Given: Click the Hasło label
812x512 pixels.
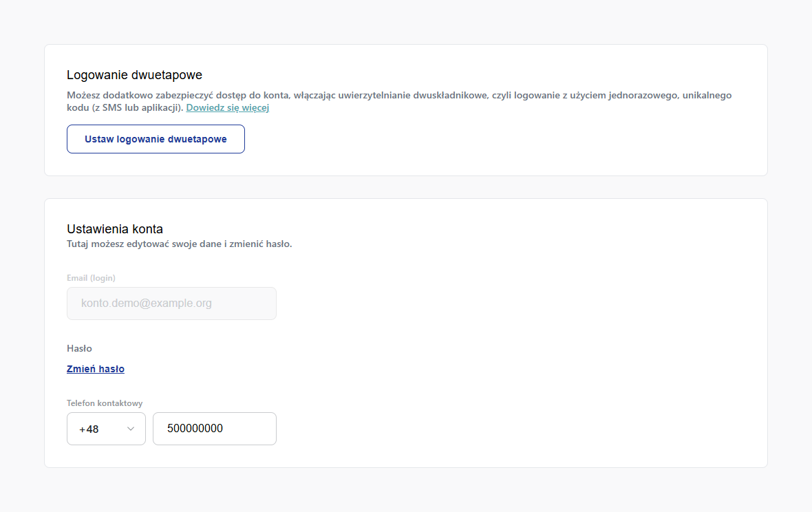Looking at the screenshot, I should click(x=79, y=348).
